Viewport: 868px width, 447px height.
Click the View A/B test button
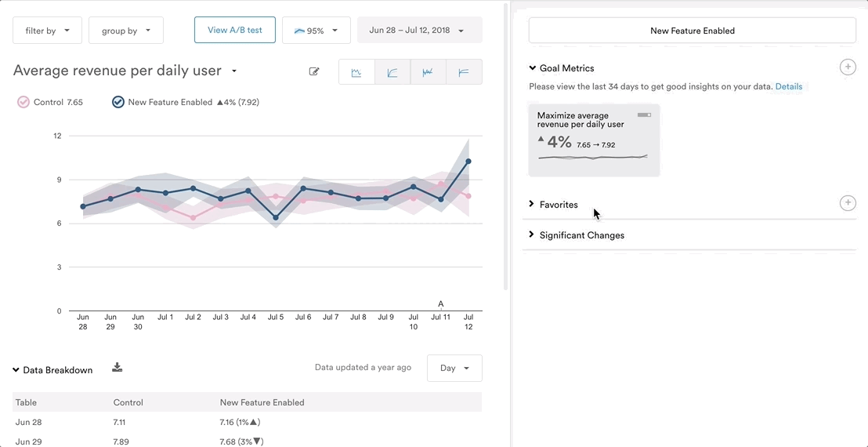click(235, 30)
